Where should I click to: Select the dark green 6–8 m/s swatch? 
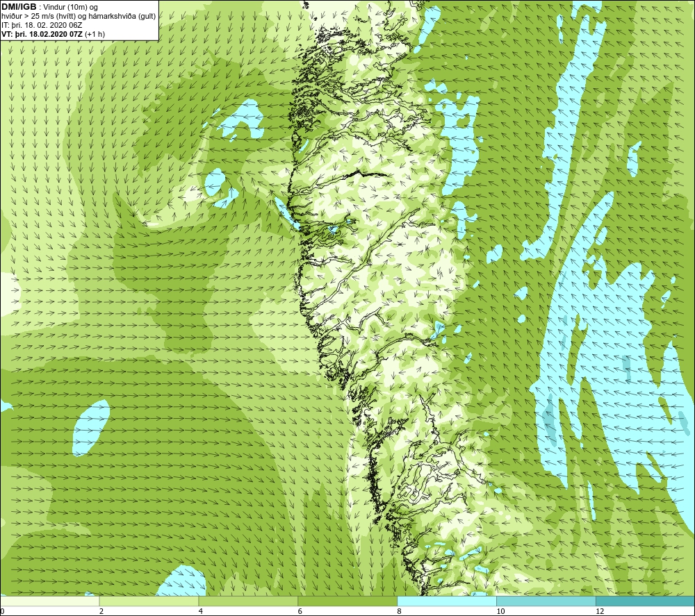(x=347, y=601)
